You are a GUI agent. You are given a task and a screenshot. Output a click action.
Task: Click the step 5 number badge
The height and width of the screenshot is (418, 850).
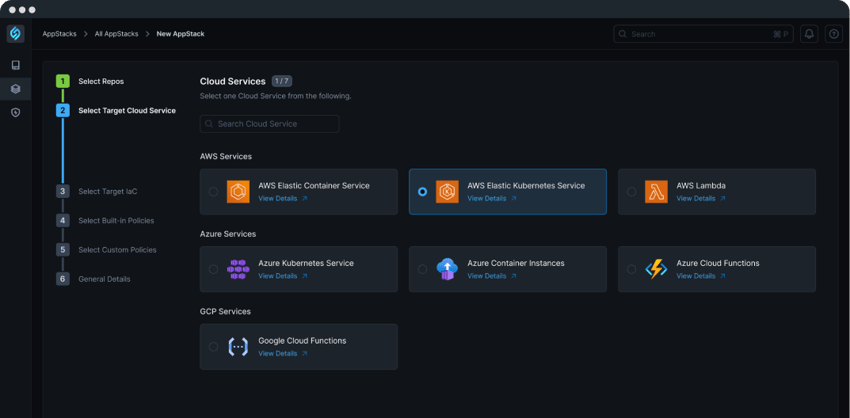pyautogui.click(x=62, y=250)
